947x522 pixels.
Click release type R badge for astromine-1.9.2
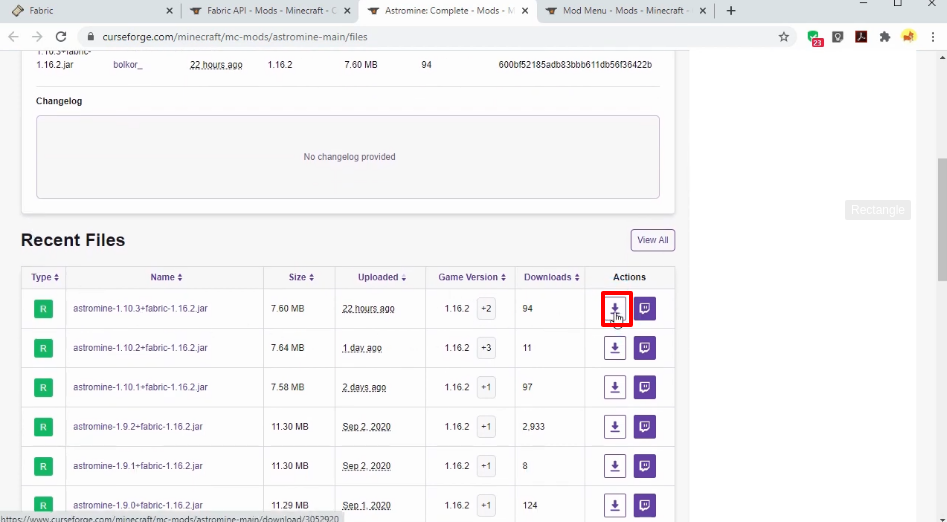point(43,427)
